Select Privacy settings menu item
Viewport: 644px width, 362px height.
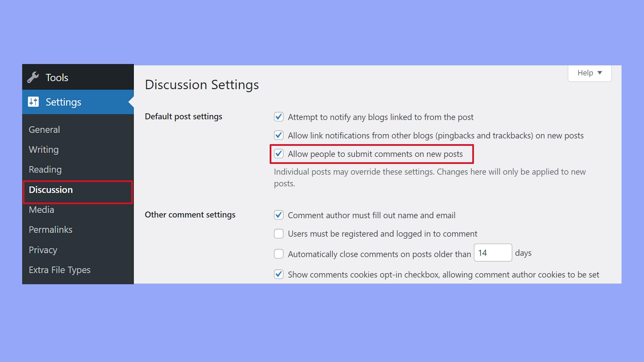click(x=43, y=249)
